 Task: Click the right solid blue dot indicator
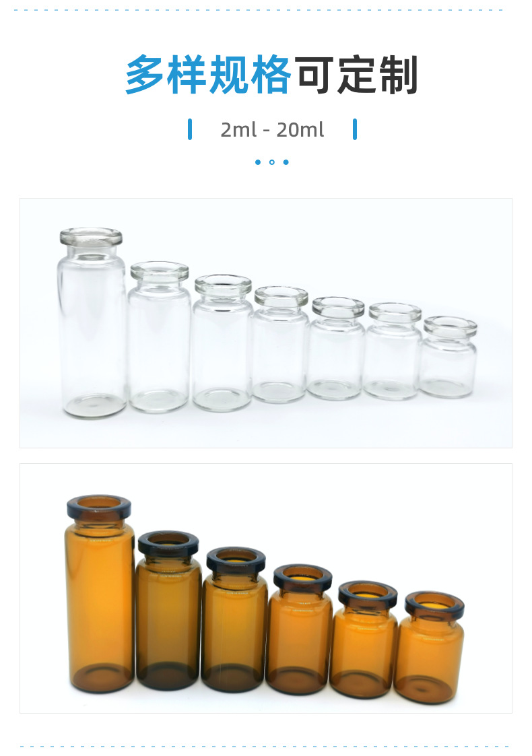[286, 162]
